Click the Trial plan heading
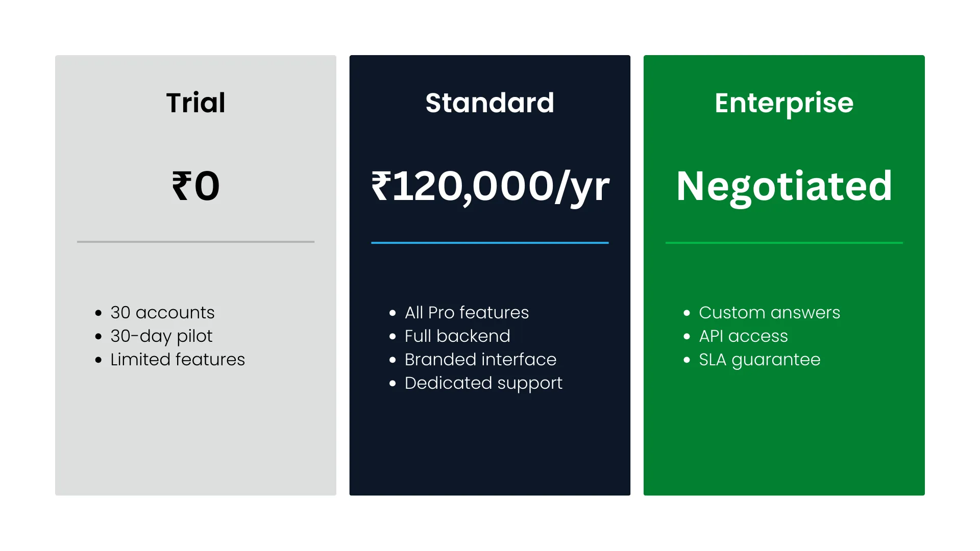The width and height of the screenshot is (980, 551). 195,103
